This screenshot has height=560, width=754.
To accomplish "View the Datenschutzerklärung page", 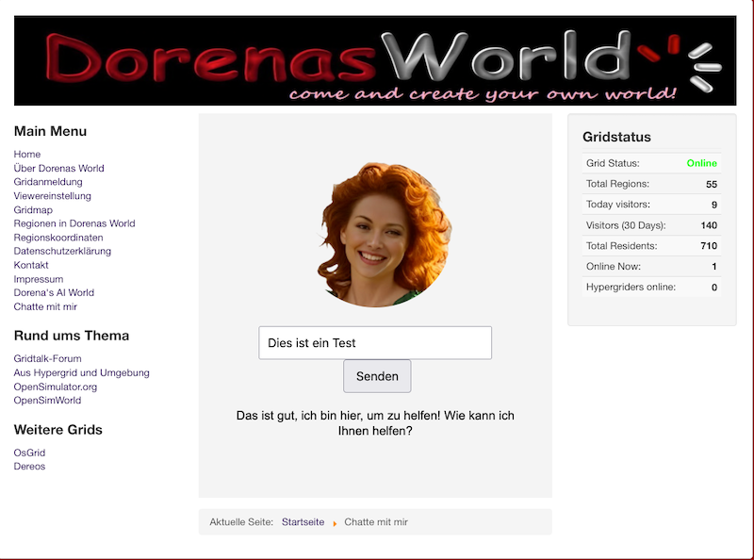I will [x=62, y=252].
